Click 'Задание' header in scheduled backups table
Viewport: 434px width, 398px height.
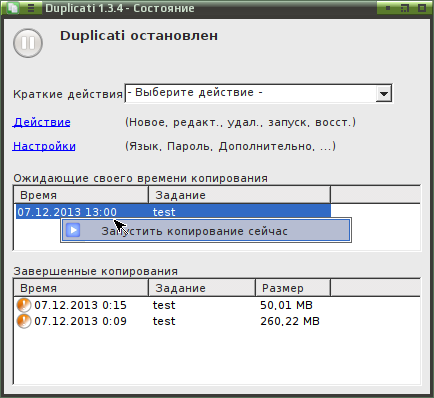coord(240,195)
